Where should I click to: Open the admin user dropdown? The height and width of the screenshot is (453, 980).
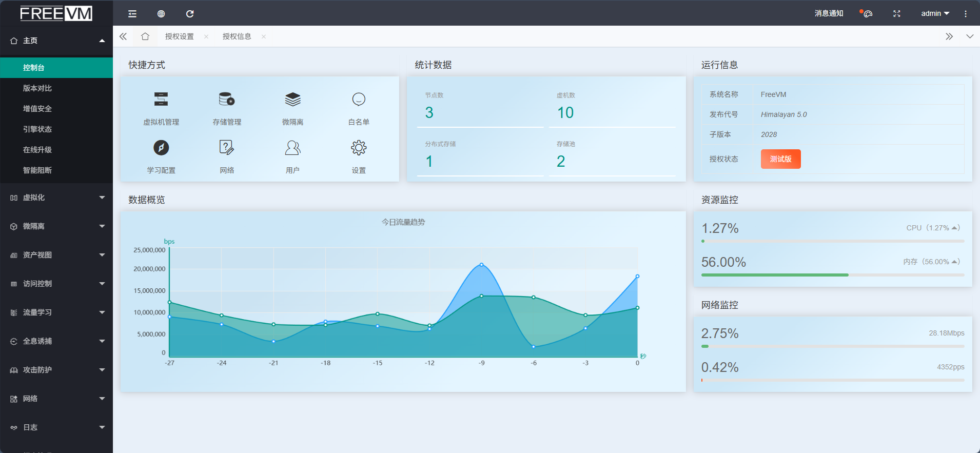[x=935, y=14]
